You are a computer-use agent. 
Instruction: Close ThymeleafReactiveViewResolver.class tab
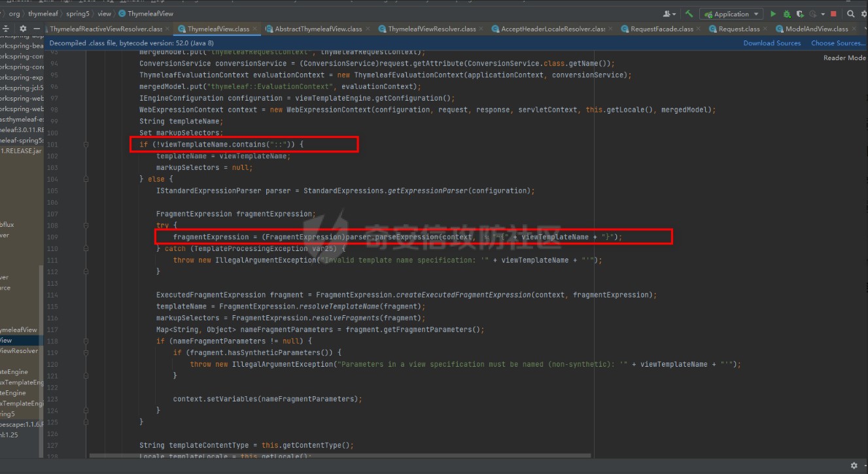169,29
